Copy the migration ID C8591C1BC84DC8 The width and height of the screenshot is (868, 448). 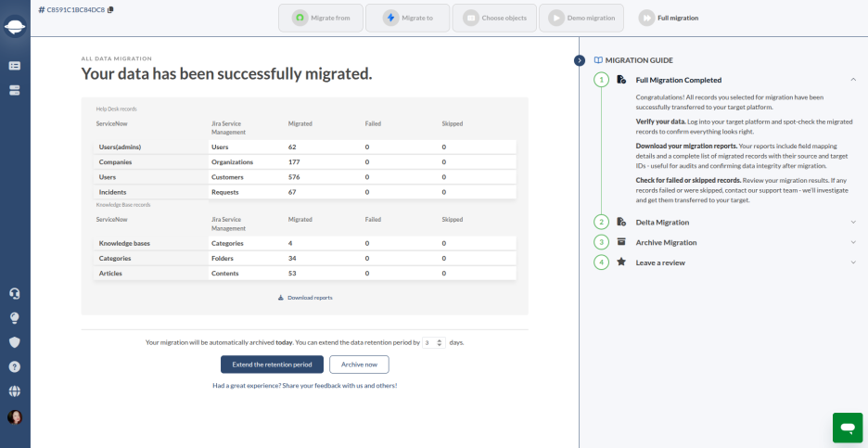110,10
